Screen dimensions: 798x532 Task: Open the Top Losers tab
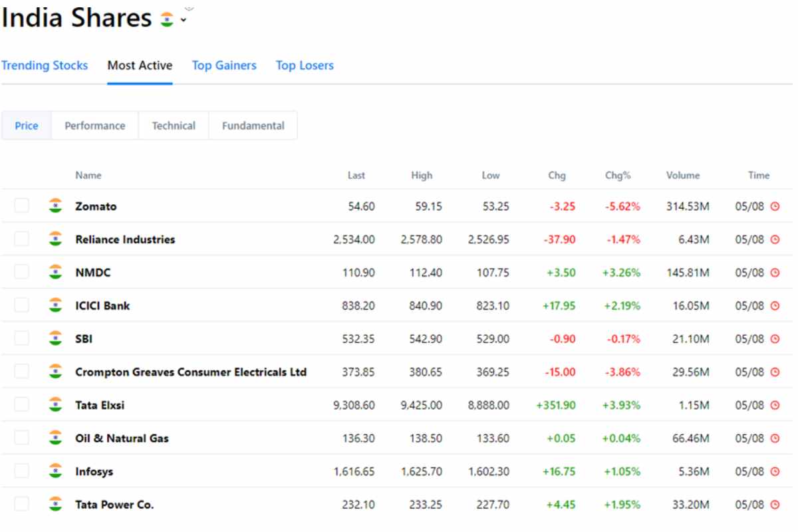coord(305,65)
